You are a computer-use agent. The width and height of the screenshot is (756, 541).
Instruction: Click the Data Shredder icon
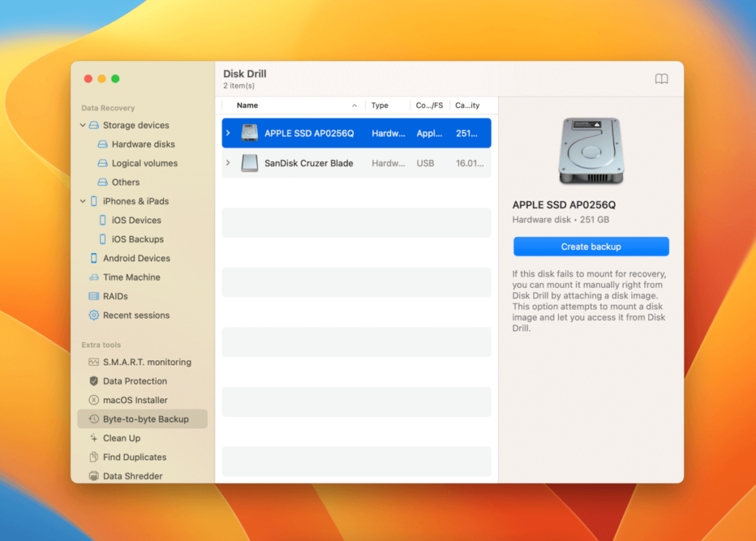point(94,476)
